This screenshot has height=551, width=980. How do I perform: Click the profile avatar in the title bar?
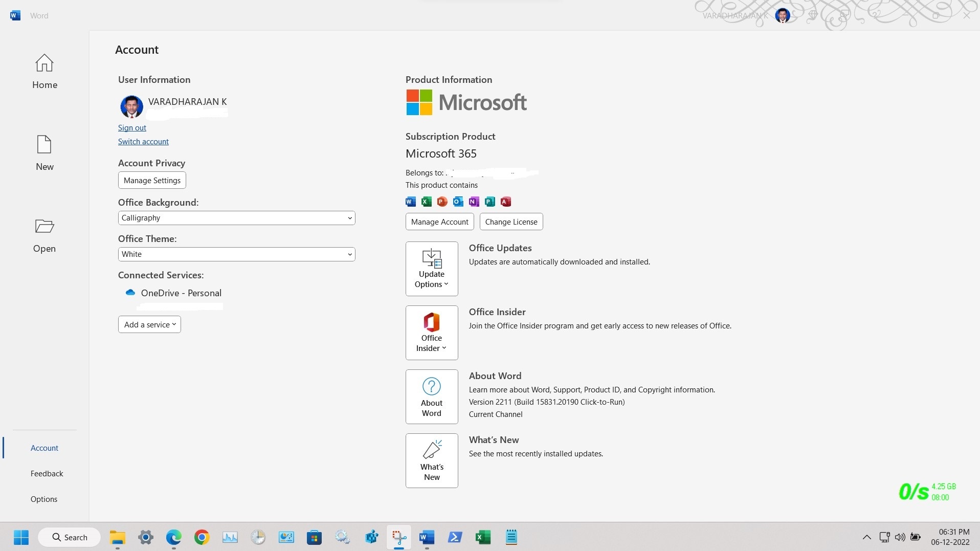[x=783, y=15]
